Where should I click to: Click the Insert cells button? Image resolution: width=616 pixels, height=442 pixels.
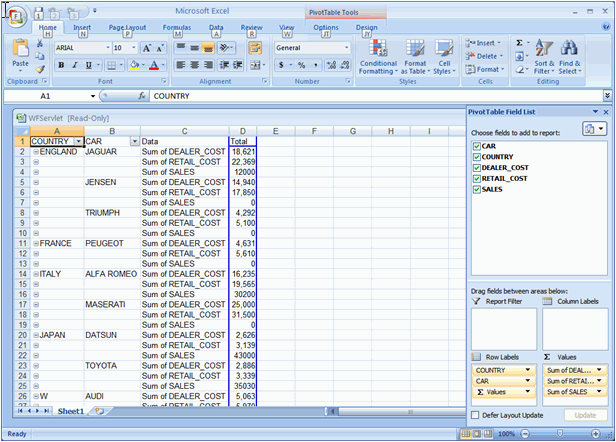[x=483, y=43]
